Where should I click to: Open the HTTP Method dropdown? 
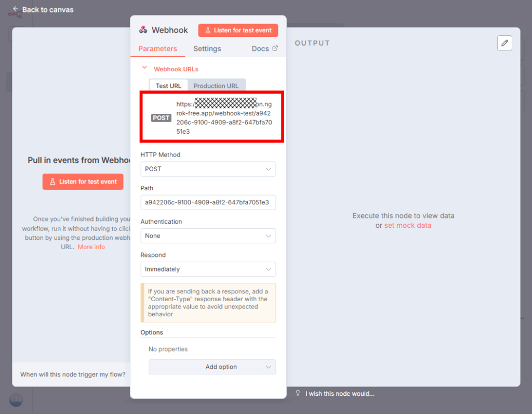[x=208, y=169]
